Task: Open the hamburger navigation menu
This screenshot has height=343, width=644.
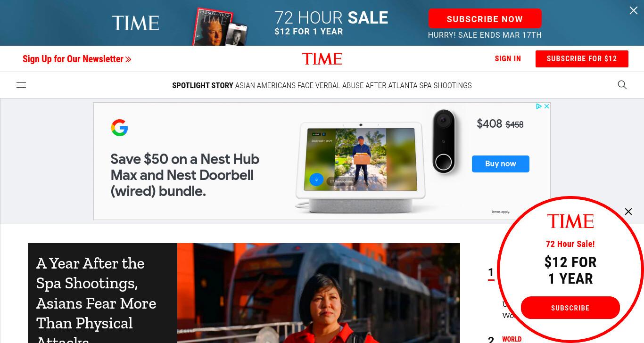Action: click(x=21, y=85)
